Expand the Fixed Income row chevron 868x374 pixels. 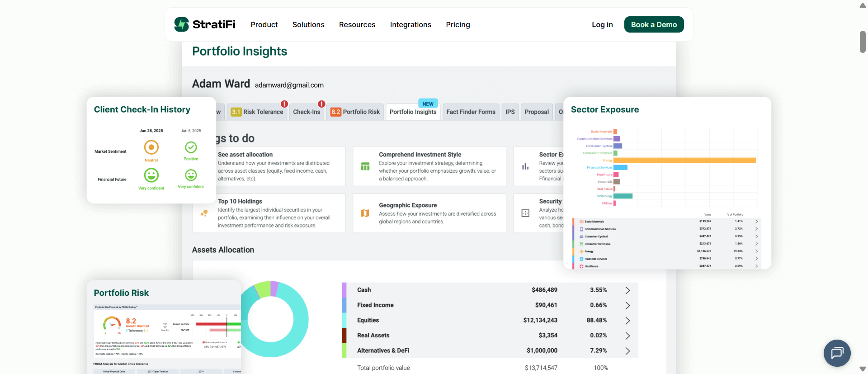click(627, 306)
